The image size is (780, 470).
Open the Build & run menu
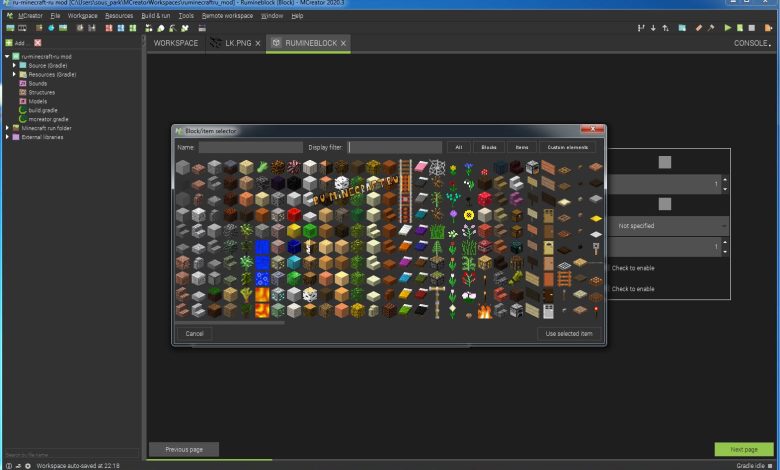(155, 16)
